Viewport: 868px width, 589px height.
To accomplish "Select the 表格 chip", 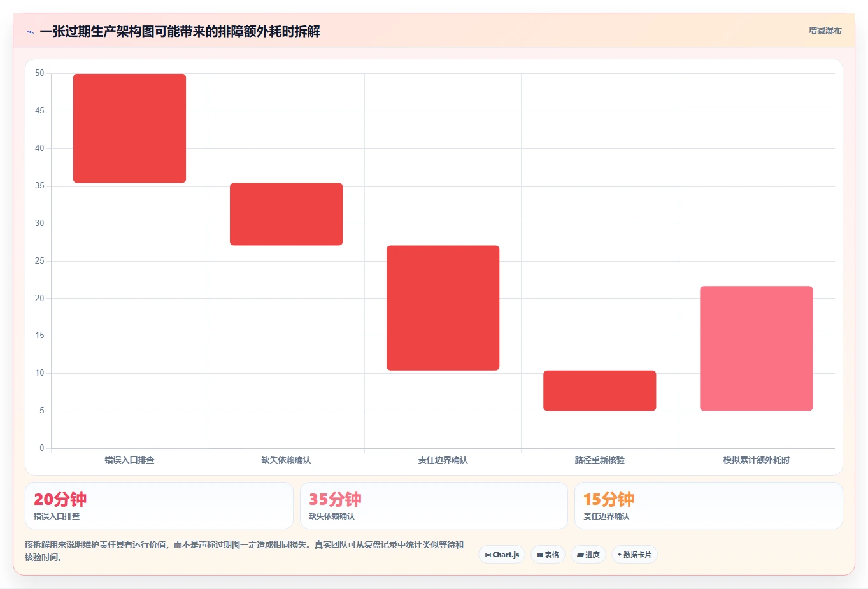I will pos(548,555).
